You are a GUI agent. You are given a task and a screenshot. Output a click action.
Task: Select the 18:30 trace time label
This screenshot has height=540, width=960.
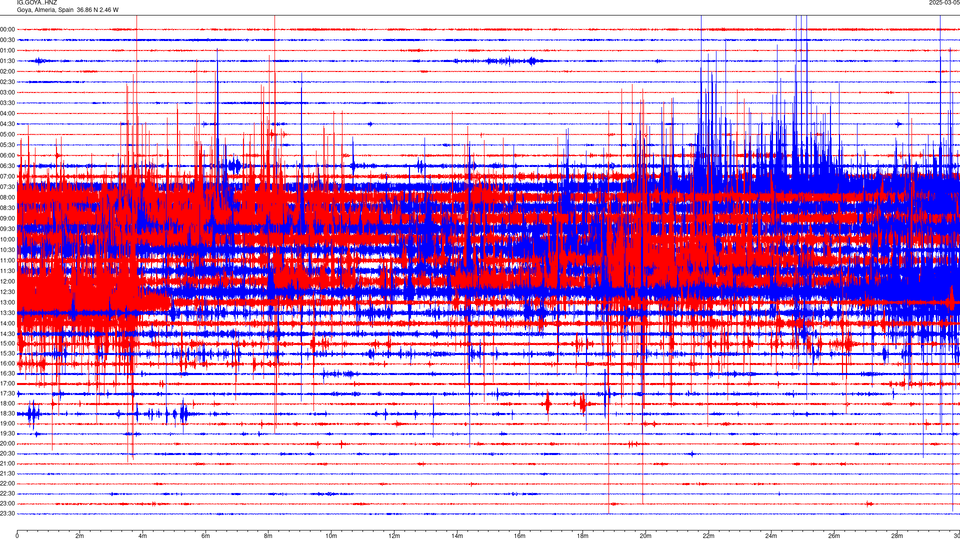coord(8,413)
